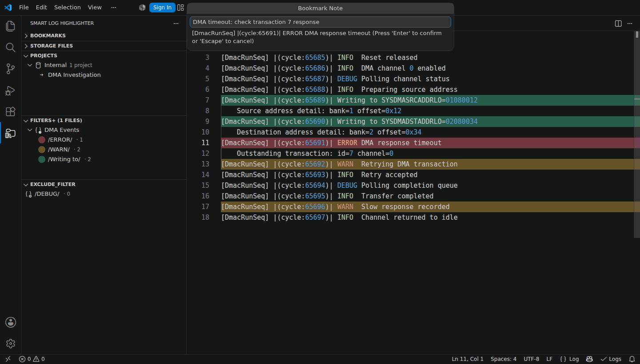Viewport: 640px width, 364px height.
Task: Select the /DEBUG/ exclude filter
Action: pos(104,194)
